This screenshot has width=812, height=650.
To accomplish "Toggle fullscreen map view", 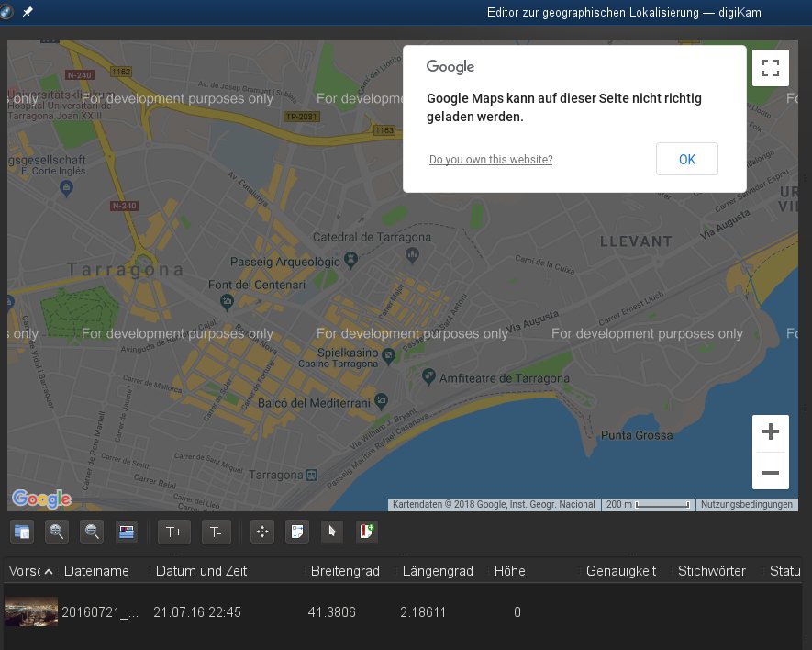I will (771, 67).
